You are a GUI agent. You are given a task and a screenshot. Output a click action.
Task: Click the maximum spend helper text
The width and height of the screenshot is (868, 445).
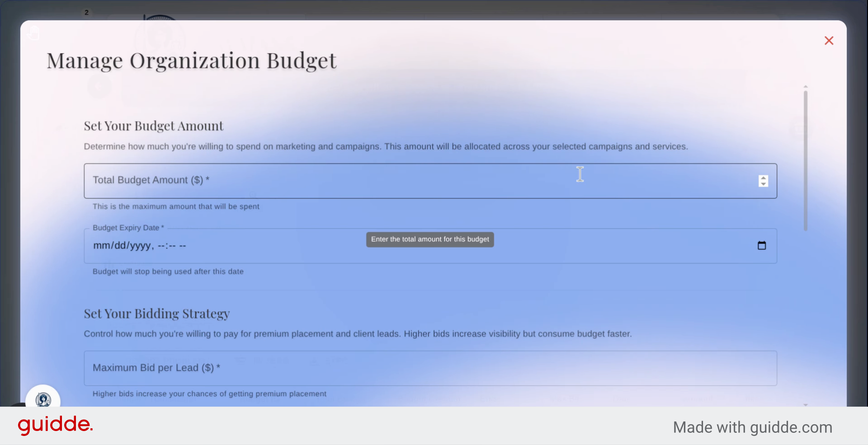[176, 206]
